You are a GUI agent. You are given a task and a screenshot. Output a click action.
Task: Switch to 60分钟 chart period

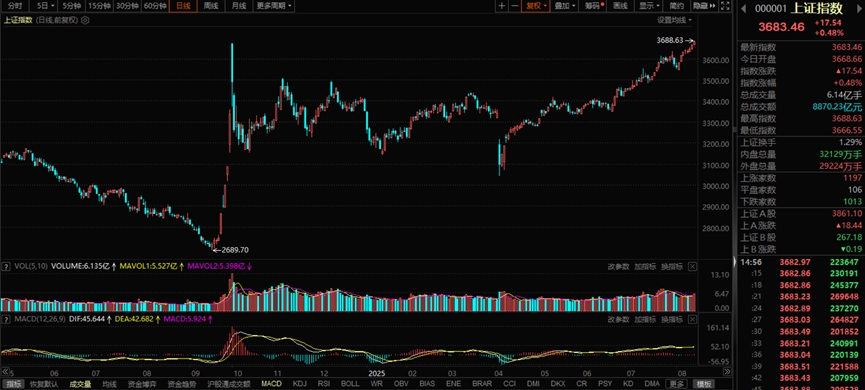coord(154,6)
